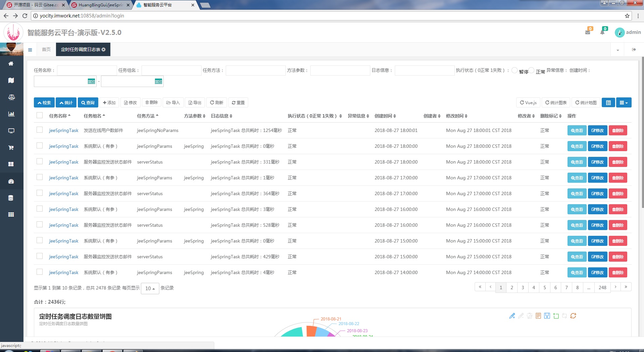Open the mail messages icon in the header
The height and width of the screenshot is (352, 644).
click(x=588, y=32)
